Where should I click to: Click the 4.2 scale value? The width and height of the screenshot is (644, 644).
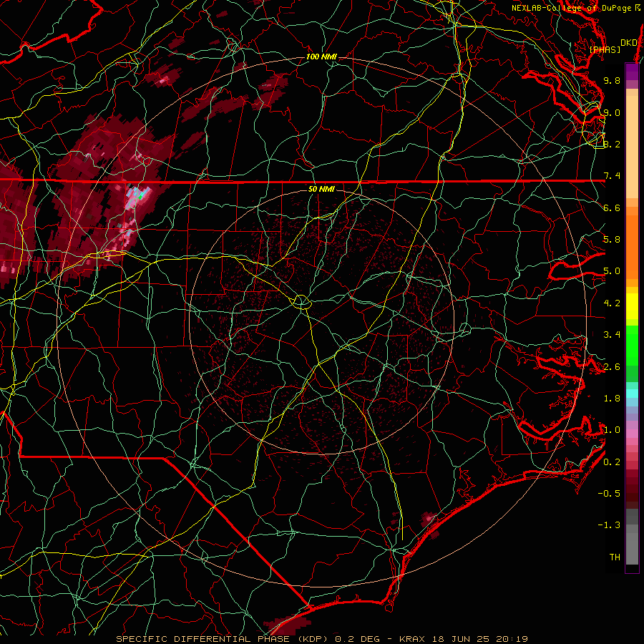pos(612,303)
